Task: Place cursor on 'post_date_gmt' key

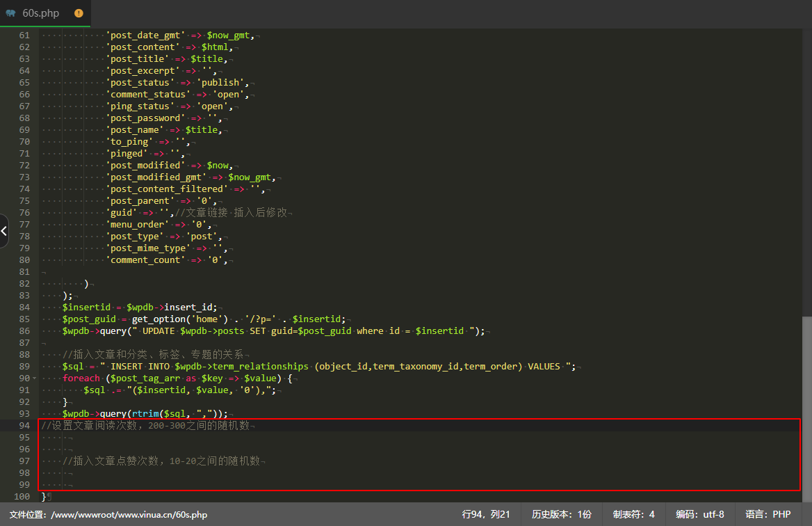Action: pos(145,35)
